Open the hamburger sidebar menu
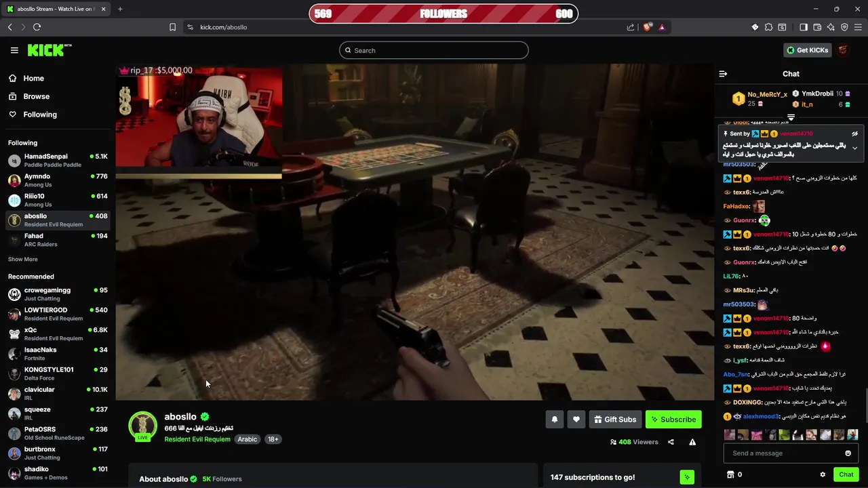 point(14,50)
